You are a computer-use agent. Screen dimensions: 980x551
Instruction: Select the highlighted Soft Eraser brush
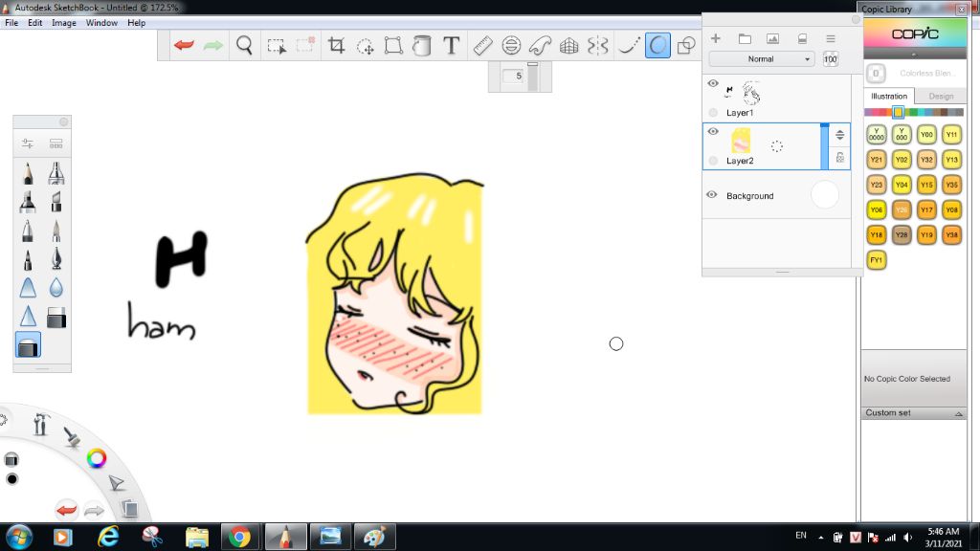coord(28,345)
